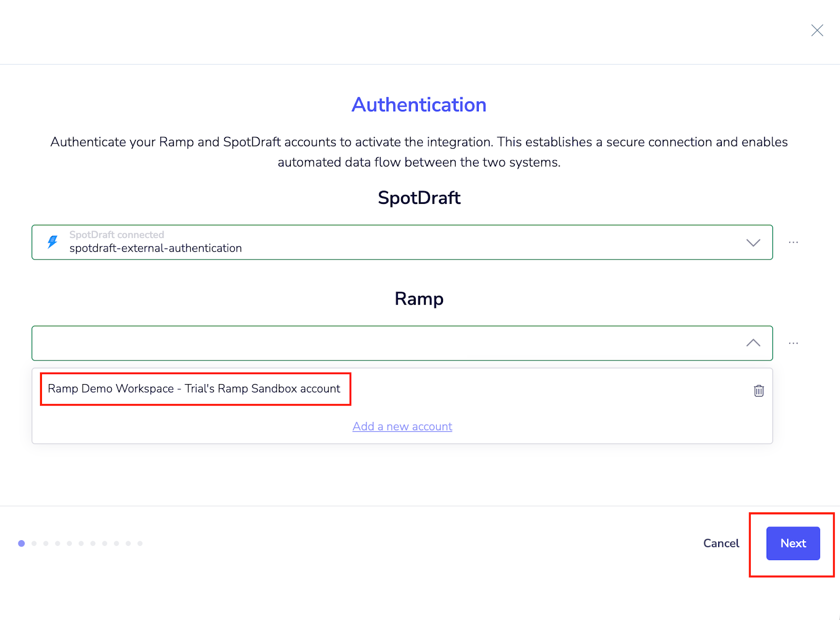Open the Ramp connection more options menu
This screenshot has height=620, width=840.
(x=793, y=343)
